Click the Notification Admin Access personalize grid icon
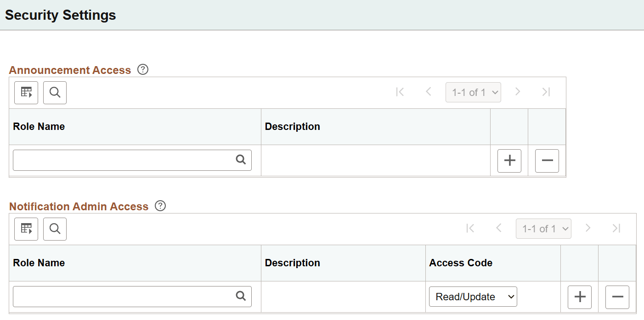The width and height of the screenshot is (644, 320). click(26, 229)
